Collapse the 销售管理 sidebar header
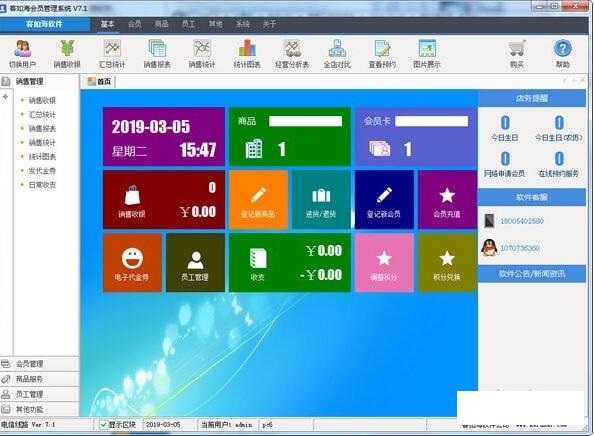The height and width of the screenshot is (436, 594). coord(39,81)
